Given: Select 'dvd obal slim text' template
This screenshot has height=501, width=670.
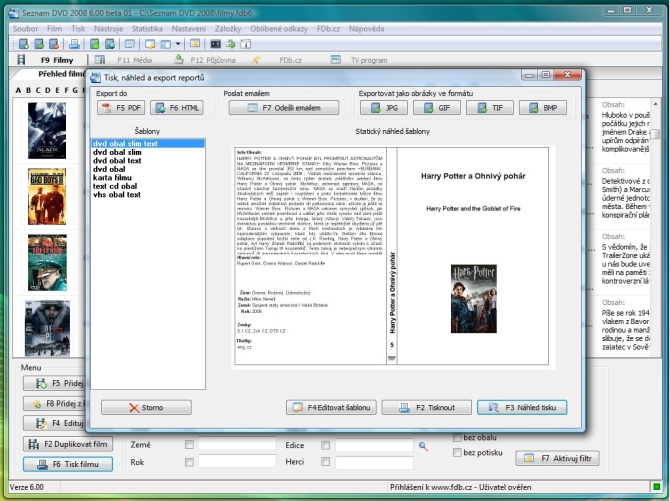Looking at the screenshot, I should pos(126,144).
